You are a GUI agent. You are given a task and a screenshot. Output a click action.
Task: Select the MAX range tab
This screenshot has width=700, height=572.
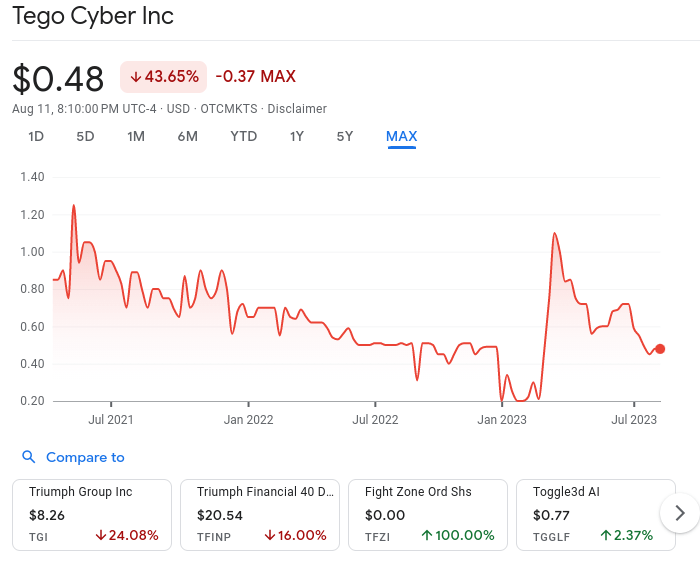(x=401, y=136)
